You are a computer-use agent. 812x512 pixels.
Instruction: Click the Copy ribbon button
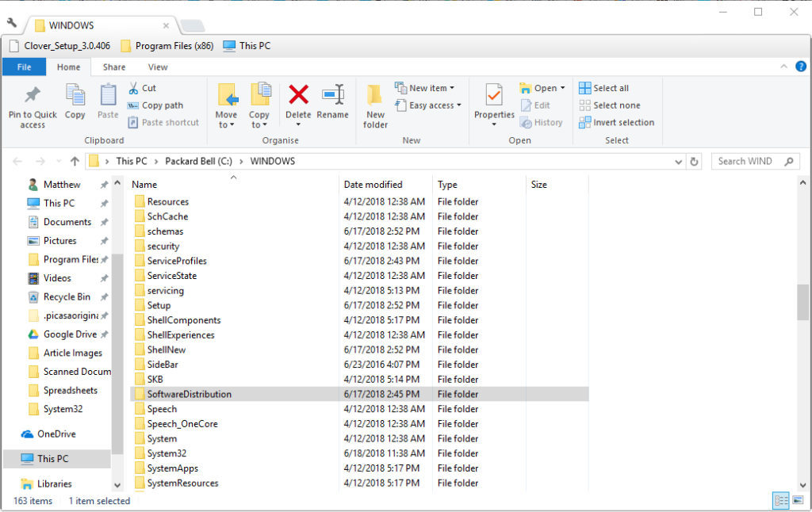[x=75, y=101]
